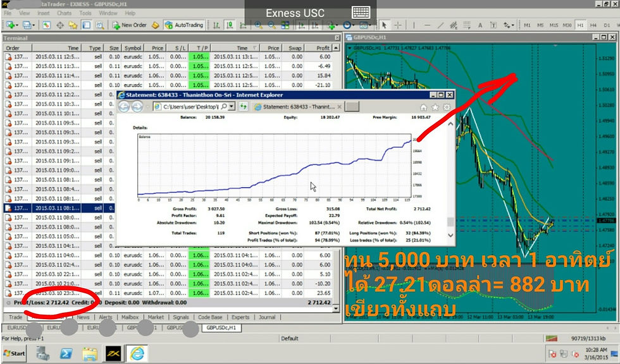
Task: Open the MetaEditor yellow book icon
Action: click(x=156, y=25)
